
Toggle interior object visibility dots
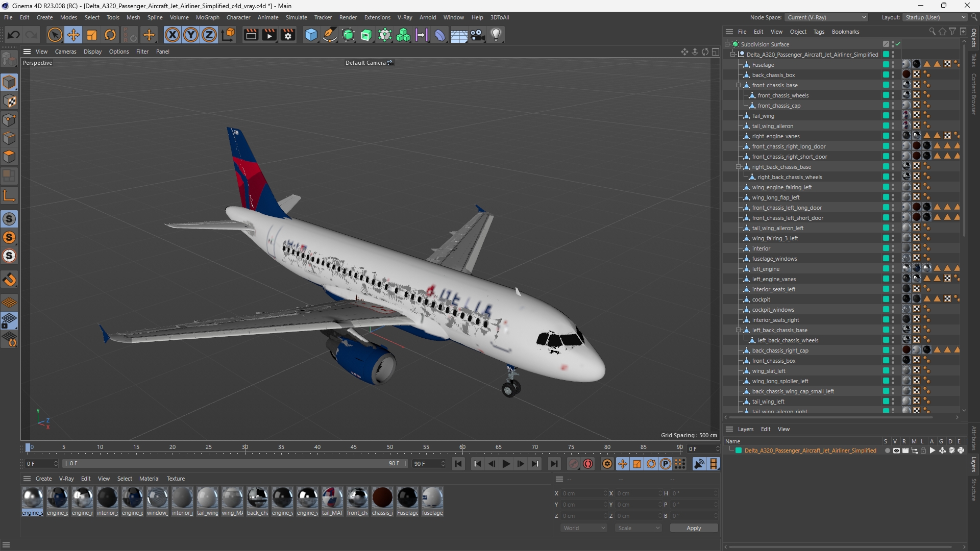893,248
